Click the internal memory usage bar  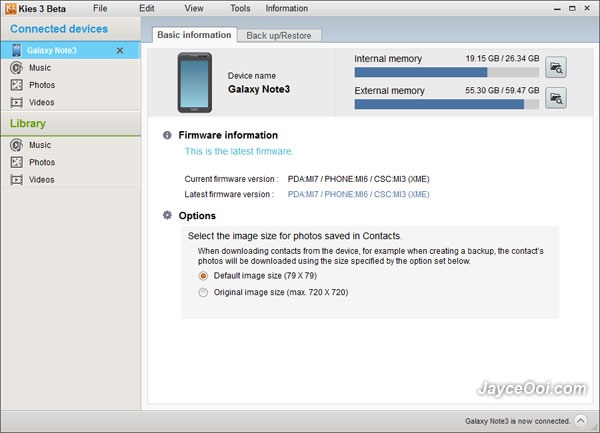447,72
